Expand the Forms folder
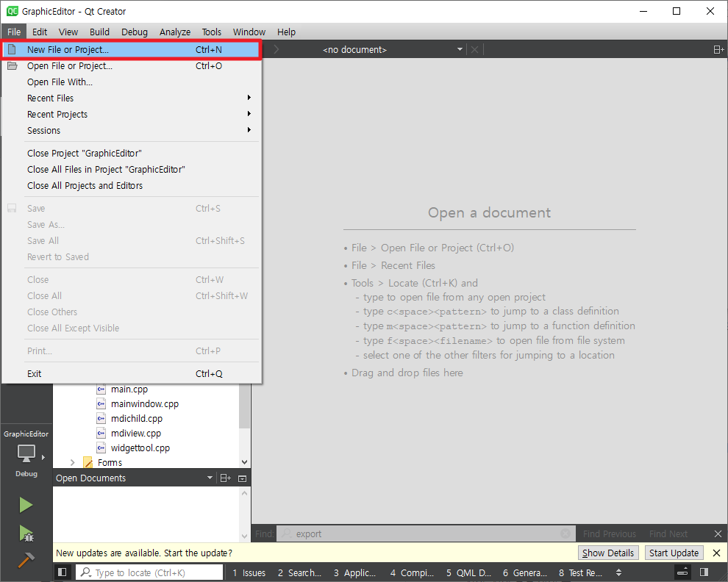Image resolution: width=728 pixels, height=582 pixels. pyautogui.click(x=72, y=463)
